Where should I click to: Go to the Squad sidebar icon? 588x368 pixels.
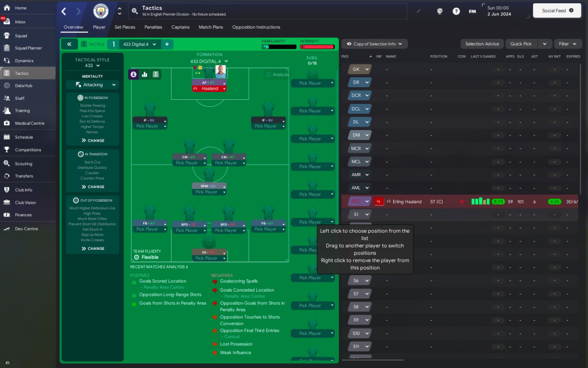coord(7,35)
